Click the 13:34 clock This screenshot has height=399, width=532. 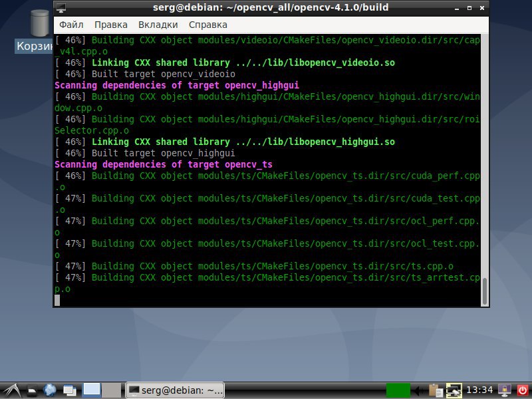coord(479,390)
